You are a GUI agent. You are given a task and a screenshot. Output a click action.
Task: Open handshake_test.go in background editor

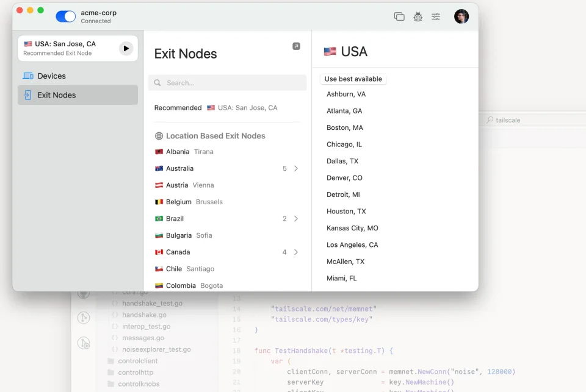(152, 303)
